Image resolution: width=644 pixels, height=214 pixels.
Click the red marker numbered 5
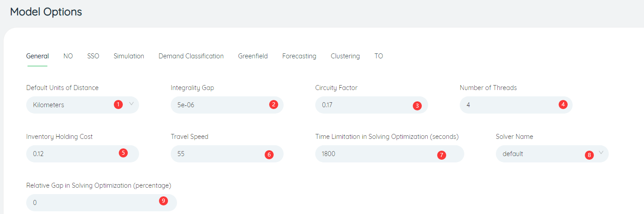pyautogui.click(x=123, y=153)
